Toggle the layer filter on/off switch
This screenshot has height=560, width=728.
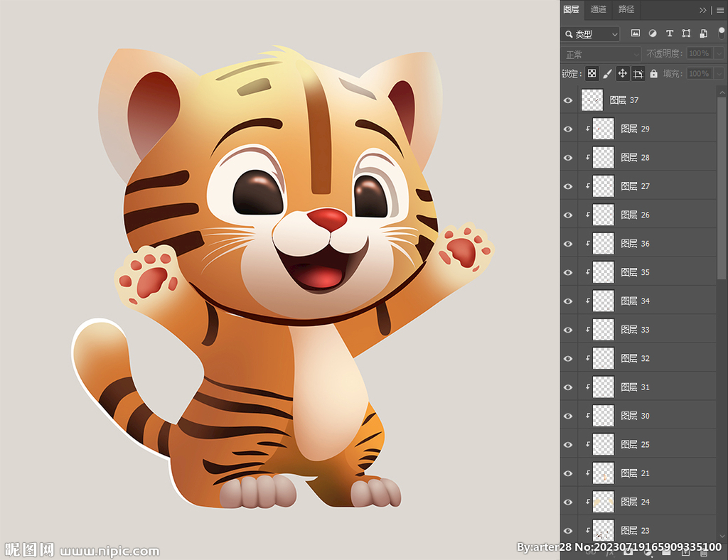pos(722,32)
